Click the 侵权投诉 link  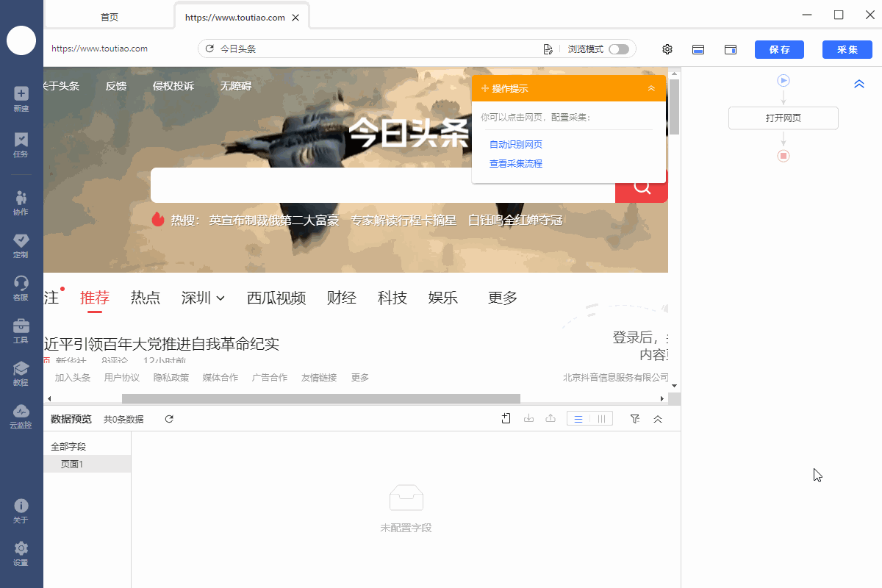[173, 86]
